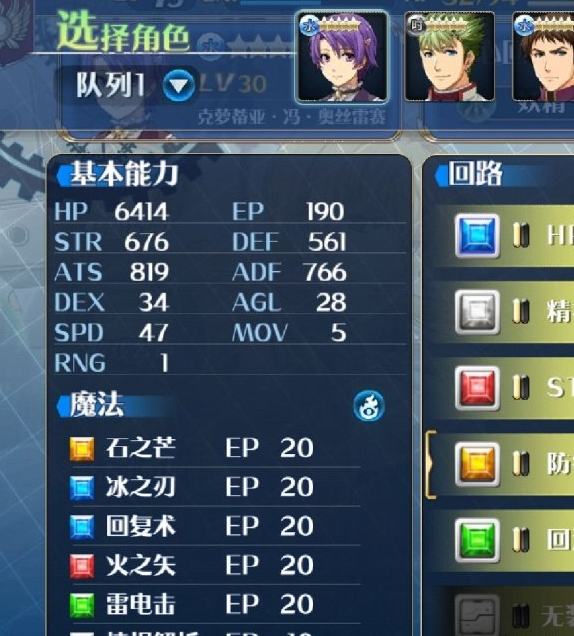Click the green quartz slot

pos(477,540)
